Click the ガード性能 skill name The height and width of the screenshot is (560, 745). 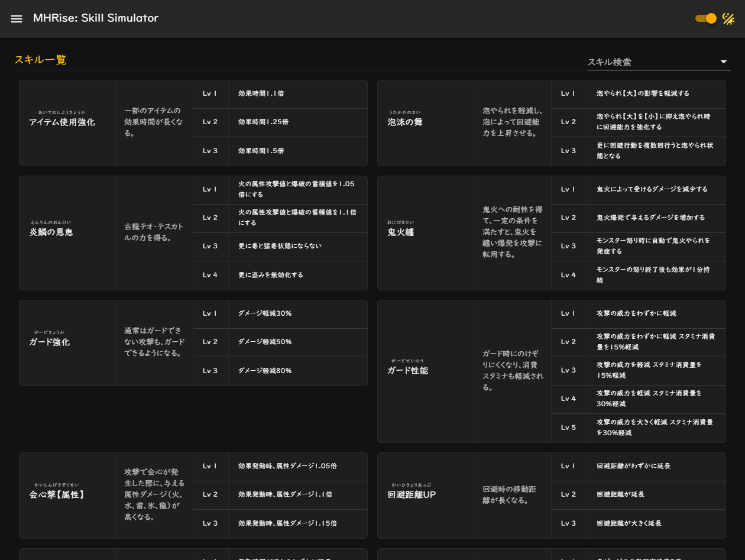point(407,371)
